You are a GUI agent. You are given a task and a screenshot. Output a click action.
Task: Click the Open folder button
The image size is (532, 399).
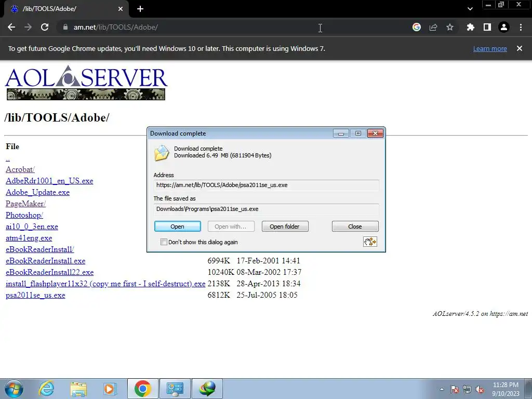pos(285,227)
